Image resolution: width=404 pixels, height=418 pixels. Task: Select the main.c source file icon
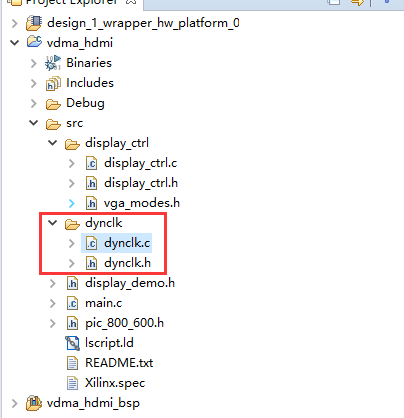click(x=72, y=303)
